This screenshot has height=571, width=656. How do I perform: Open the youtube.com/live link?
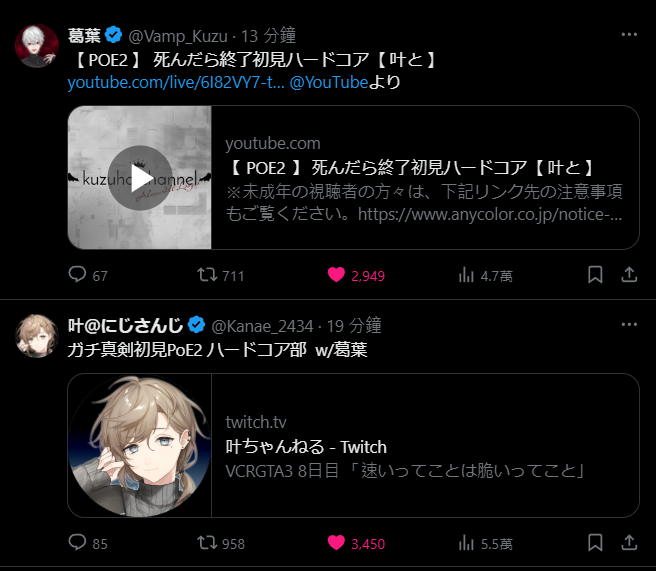point(176,82)
